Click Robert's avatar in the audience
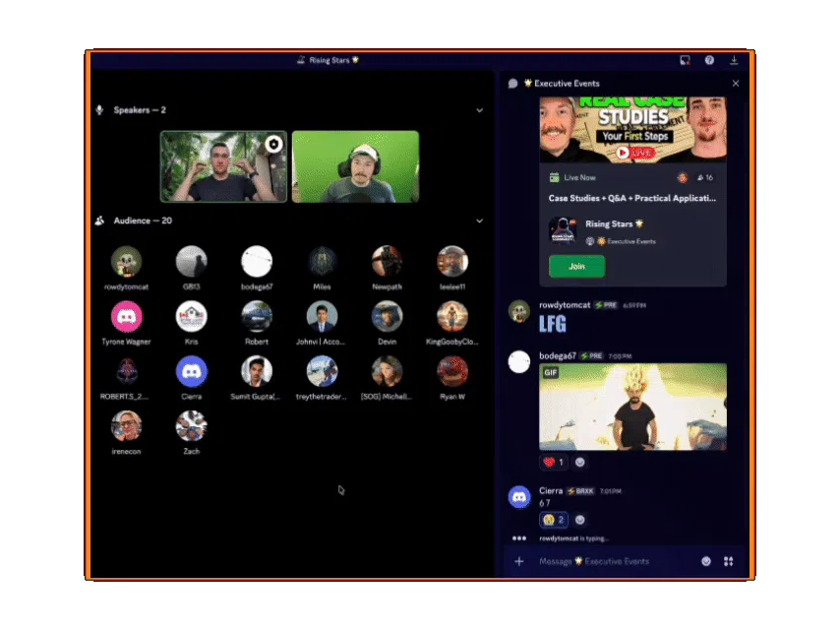840x630 pixels. [257, 316]
